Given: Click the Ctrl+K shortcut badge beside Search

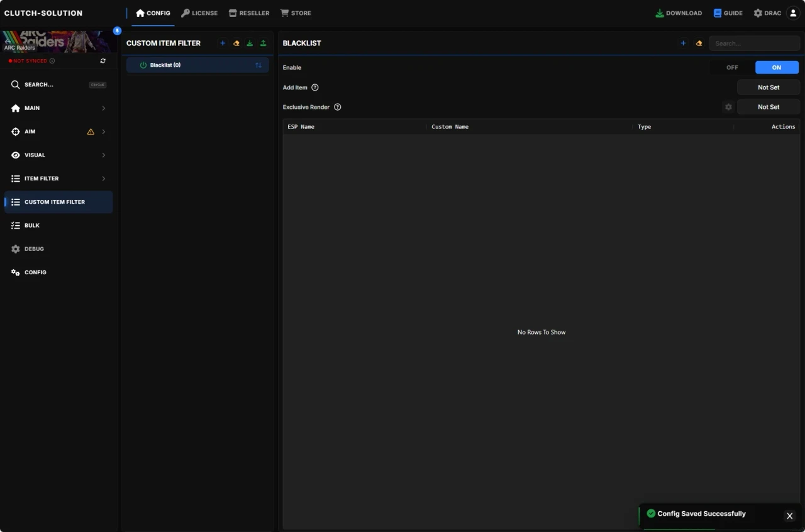Looking at the screenshot, I should (x=97, y=85).
